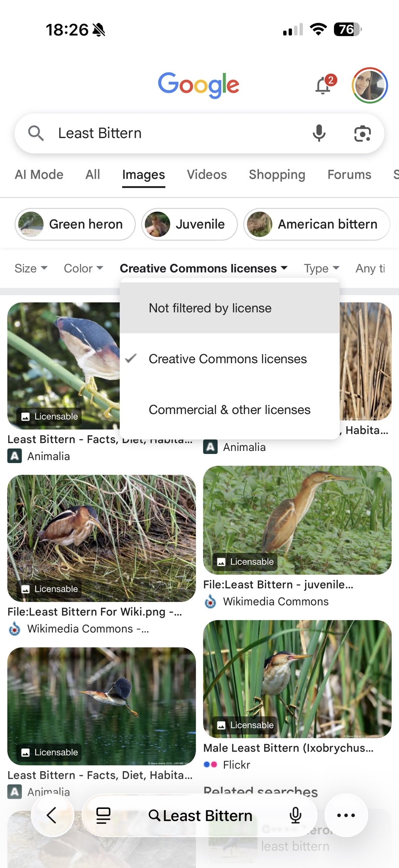Expand the Type filter dropdown
Viewport: 399px width, 868px height.
tap(321, 269)
